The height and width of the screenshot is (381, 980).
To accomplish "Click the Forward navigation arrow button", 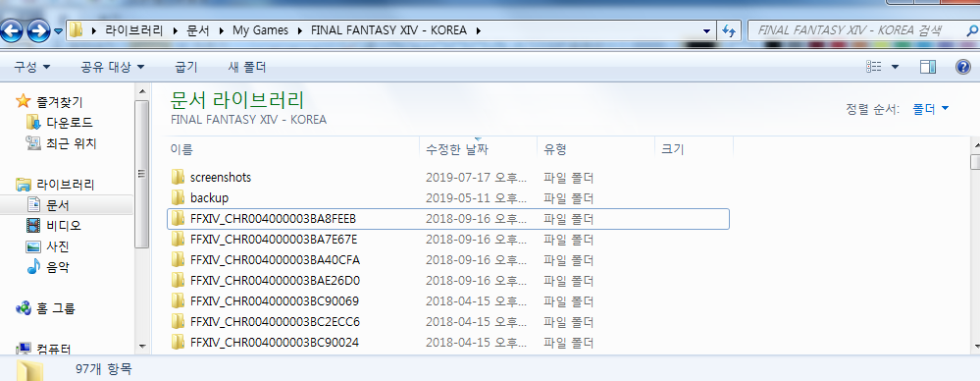I will (39, 30).
